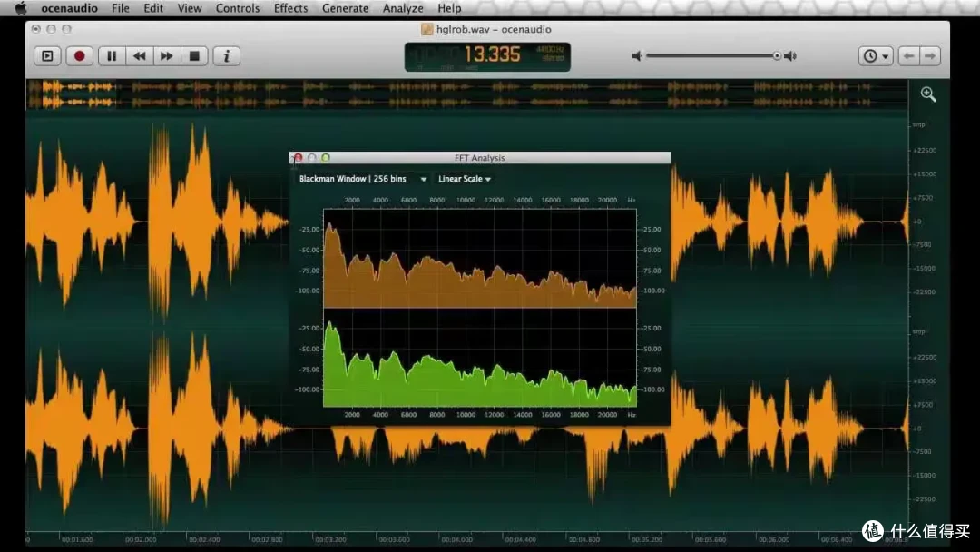
Task: Open the Linear Scale dropdown
Action: 465,179
